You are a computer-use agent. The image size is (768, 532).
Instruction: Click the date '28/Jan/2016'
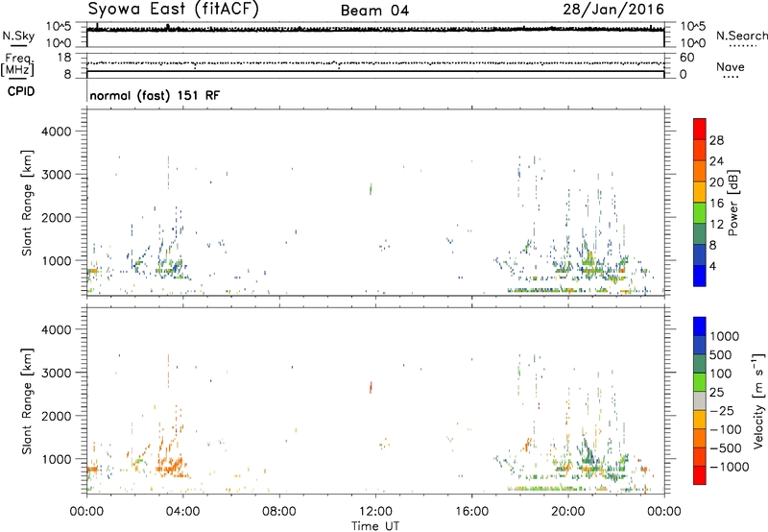click(x=613, y=10)
